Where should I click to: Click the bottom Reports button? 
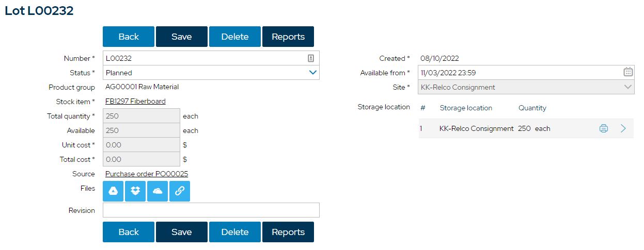click(x=288, y=232)
